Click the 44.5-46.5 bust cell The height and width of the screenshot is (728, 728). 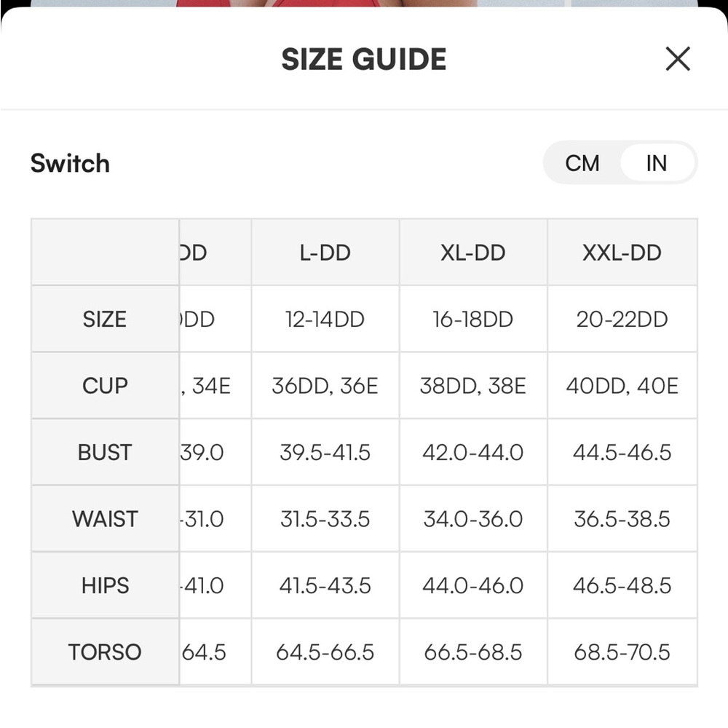622,452
